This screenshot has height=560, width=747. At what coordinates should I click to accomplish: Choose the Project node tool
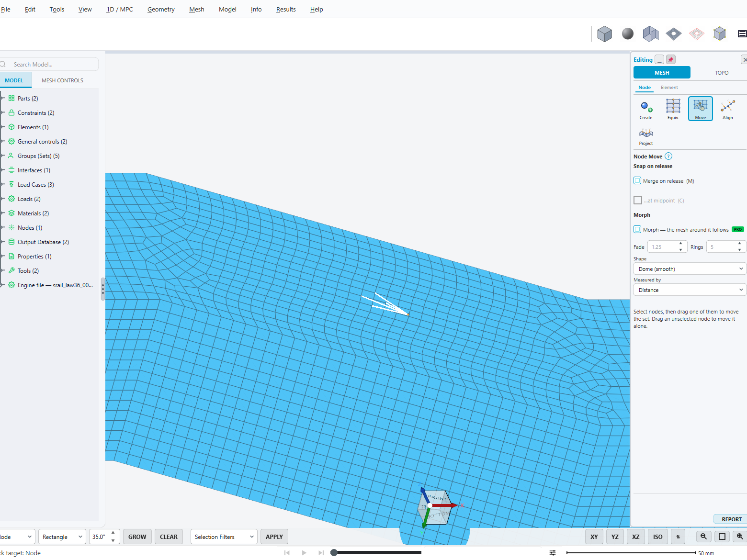coord(646,136)
